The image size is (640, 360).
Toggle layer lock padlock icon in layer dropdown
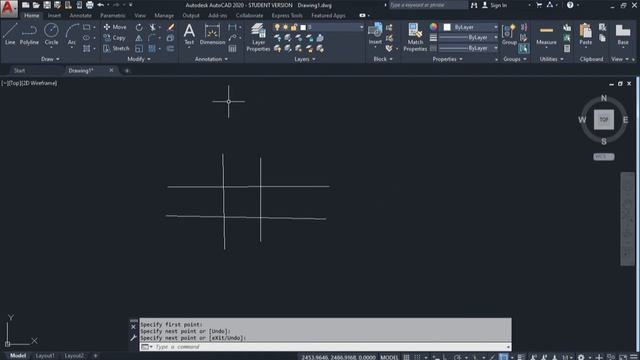[294, 27]
